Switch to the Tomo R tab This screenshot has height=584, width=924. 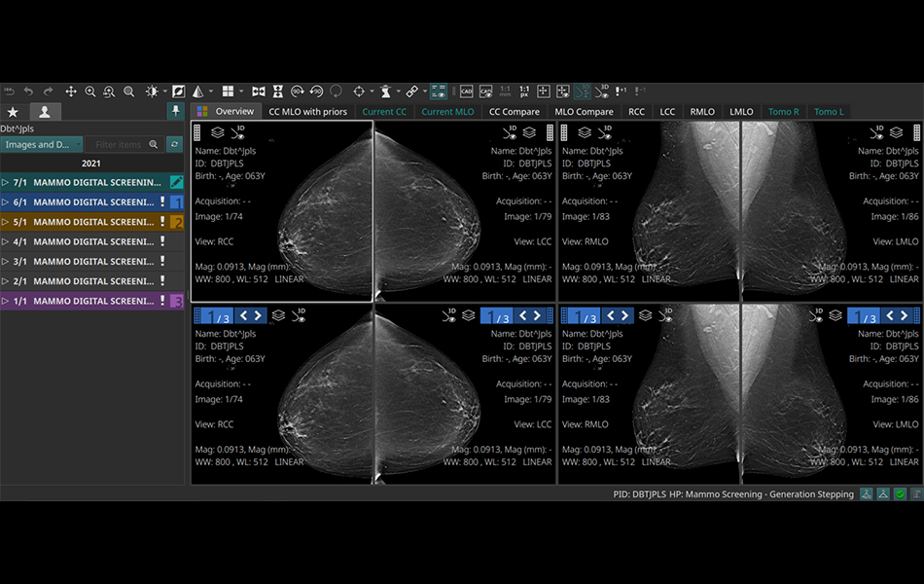click(x=783, y=112)
